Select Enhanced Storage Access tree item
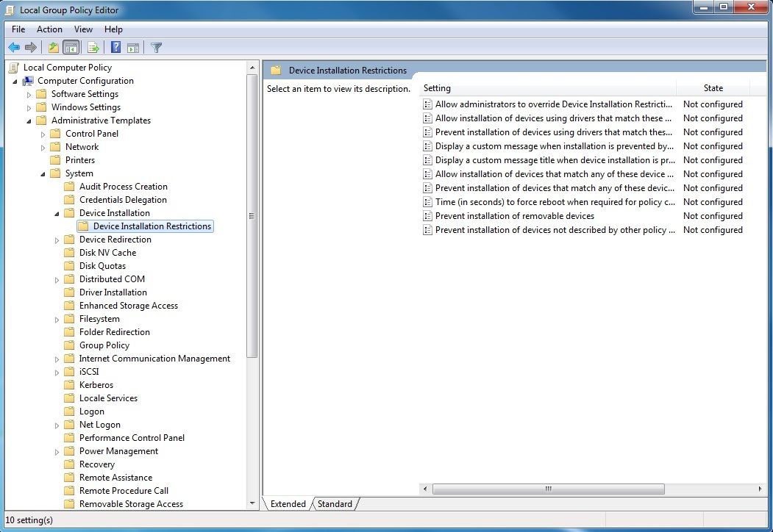Viewport: 773px width, 532px height. [x=129, y=306]
